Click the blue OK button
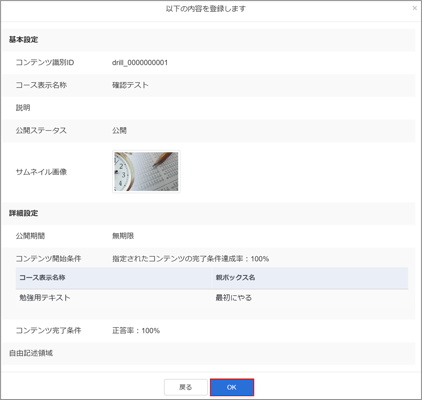 pyautogui.click(x=232, y=387)
